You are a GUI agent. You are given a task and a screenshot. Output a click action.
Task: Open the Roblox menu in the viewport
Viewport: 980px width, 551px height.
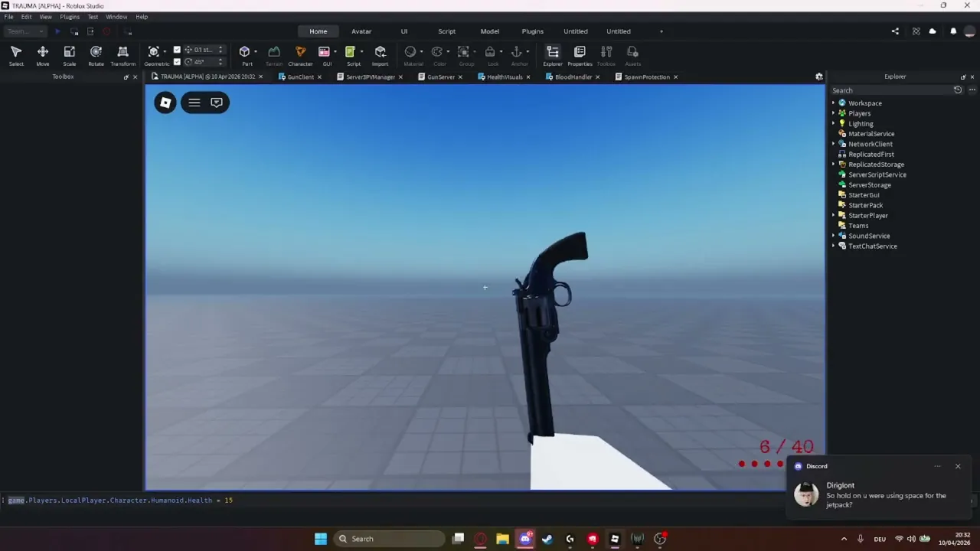[165, 103]
